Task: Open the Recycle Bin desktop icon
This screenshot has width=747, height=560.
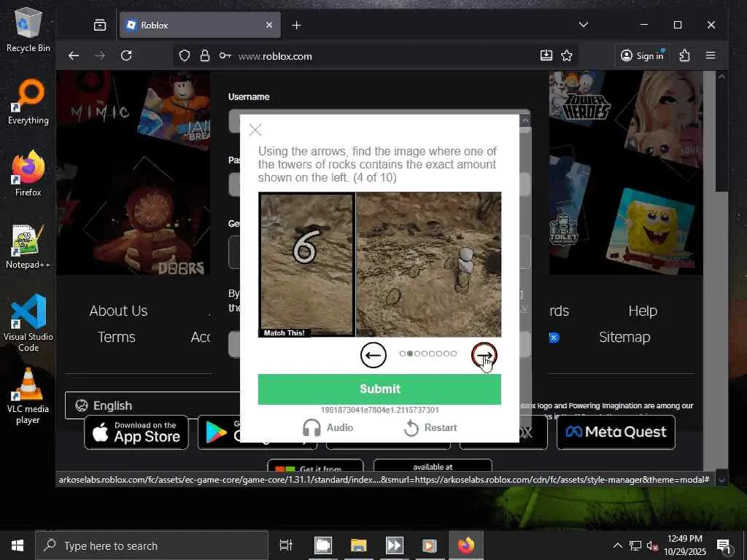Action: (x=28, y=29)
